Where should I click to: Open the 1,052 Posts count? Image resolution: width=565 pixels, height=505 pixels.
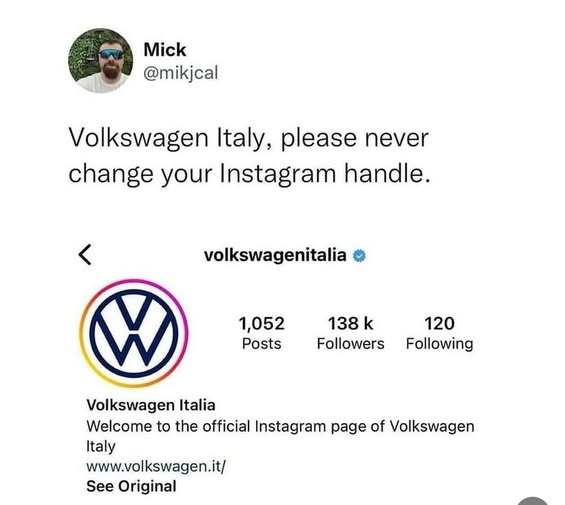(x=262, y=333)
